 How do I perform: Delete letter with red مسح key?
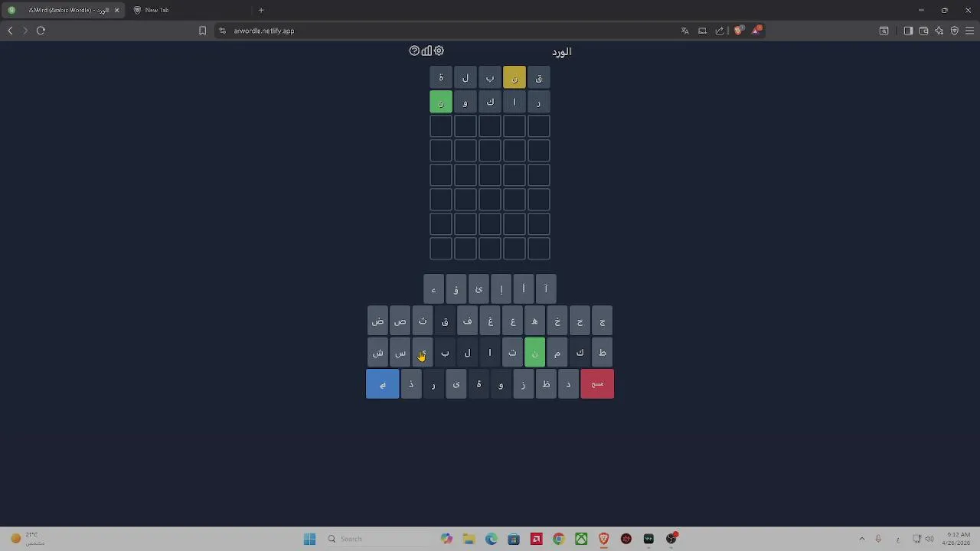coord(597,384)
